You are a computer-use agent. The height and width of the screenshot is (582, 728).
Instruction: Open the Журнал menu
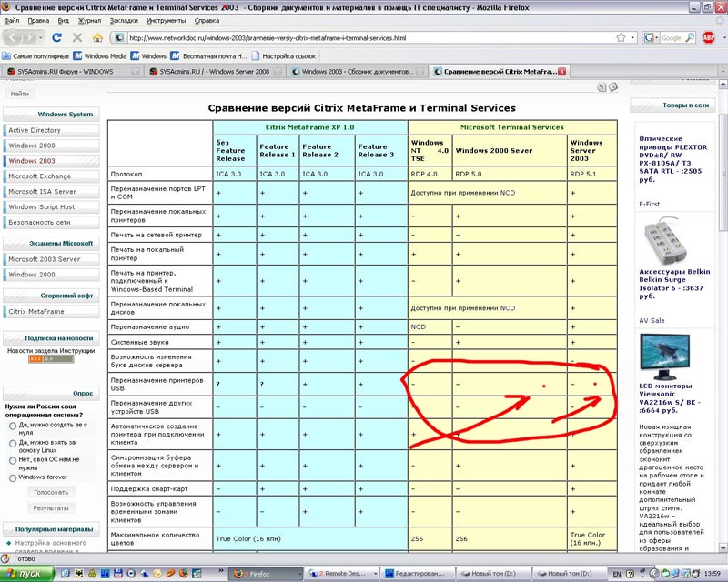[89, 20]
